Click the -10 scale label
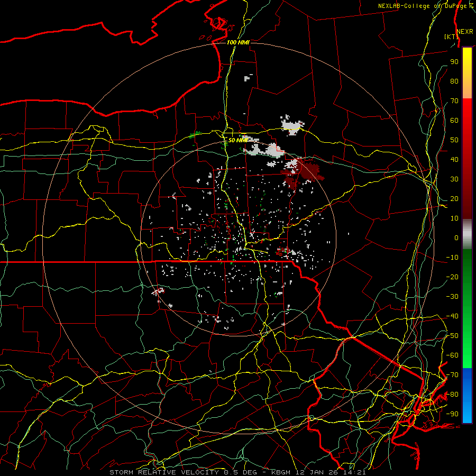The image size is (476, 476). point(452,258)
